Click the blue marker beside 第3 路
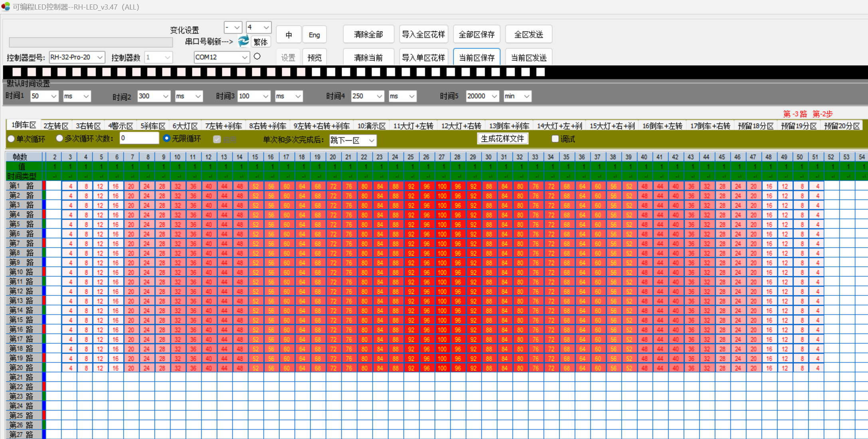868x439 pixels. point(44,205)
